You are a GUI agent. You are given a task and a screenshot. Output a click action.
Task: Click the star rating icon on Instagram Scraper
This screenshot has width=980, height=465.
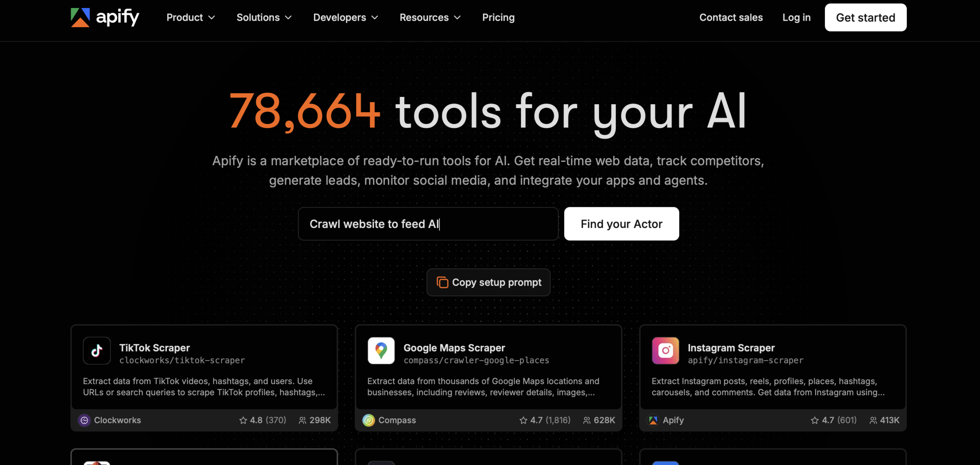coord(815,420)
